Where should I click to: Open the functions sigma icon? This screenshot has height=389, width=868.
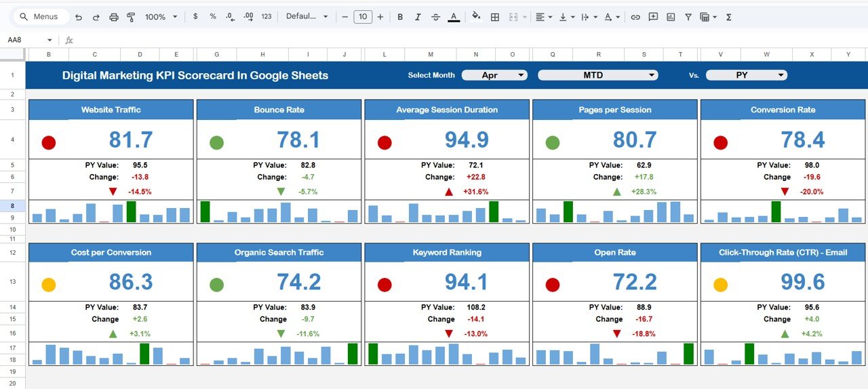pos(729,17)
